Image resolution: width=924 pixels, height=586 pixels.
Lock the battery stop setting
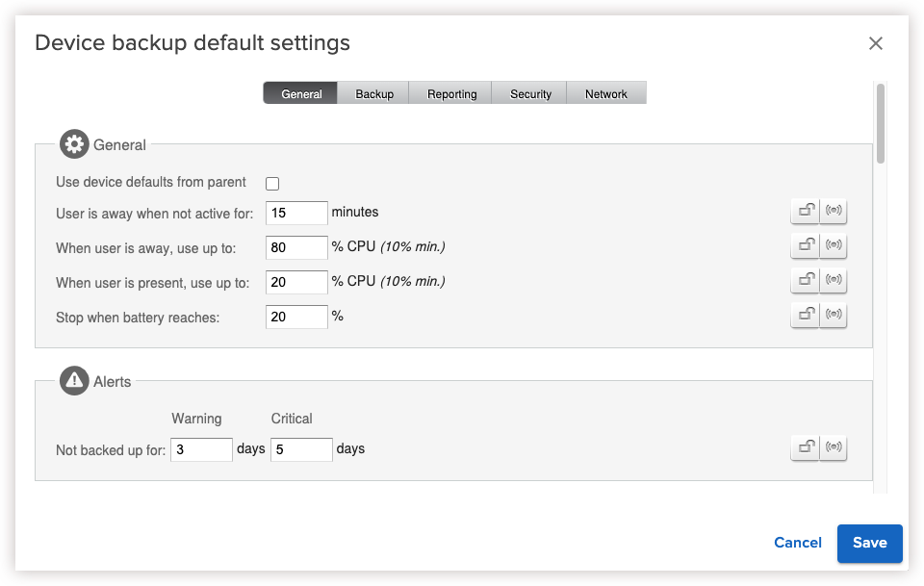tap(805, 315)
